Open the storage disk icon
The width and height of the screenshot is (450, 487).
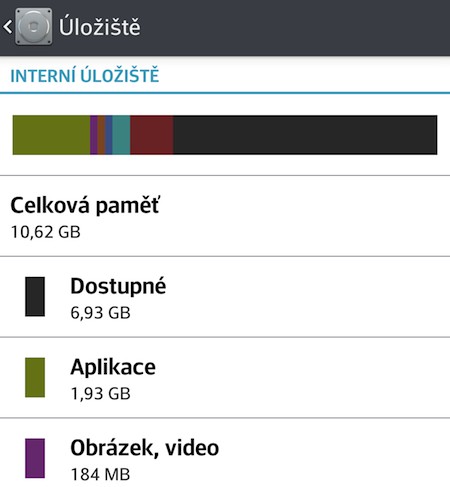pyautogui.click(x=34, y=27)
